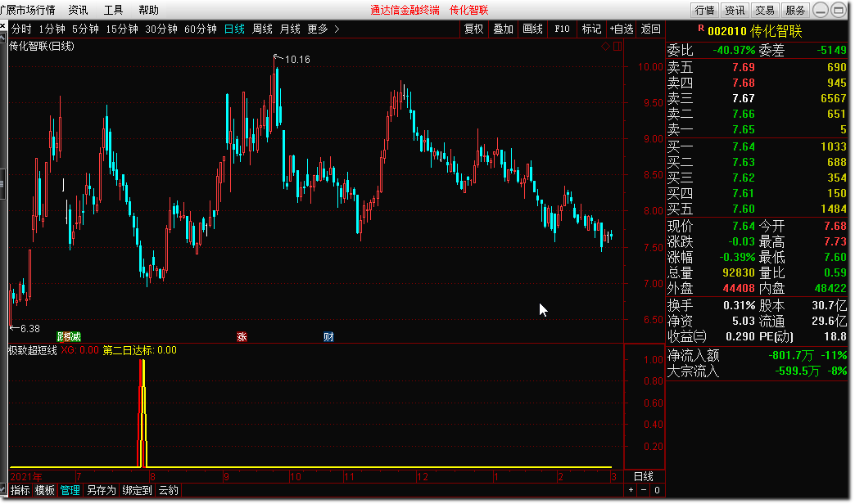Image resolution: width=855 pixels, height=504 pixels.
Task: Click the 复权 adjustment button
Action: coord(474,29)
